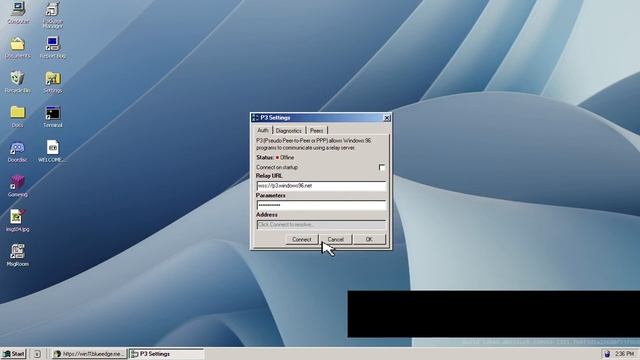Open the Documents folder icon
This screenshot has height=360, width=640.
[18, 47]
